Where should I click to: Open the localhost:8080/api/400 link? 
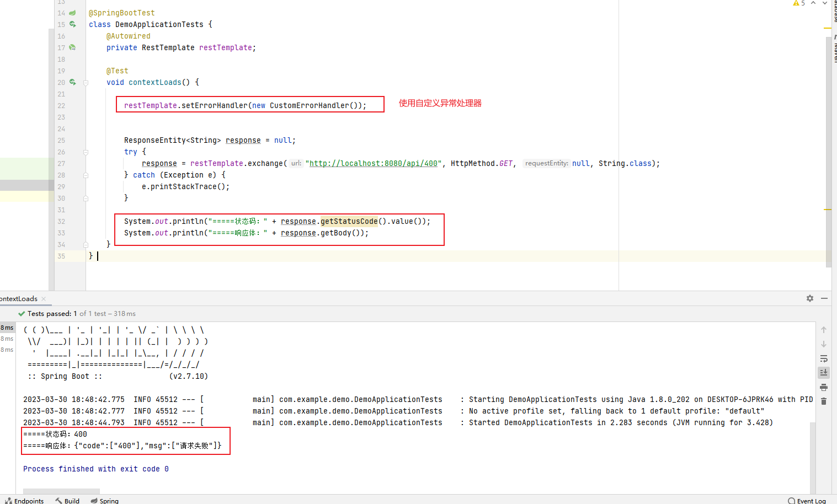click(374, 163)
